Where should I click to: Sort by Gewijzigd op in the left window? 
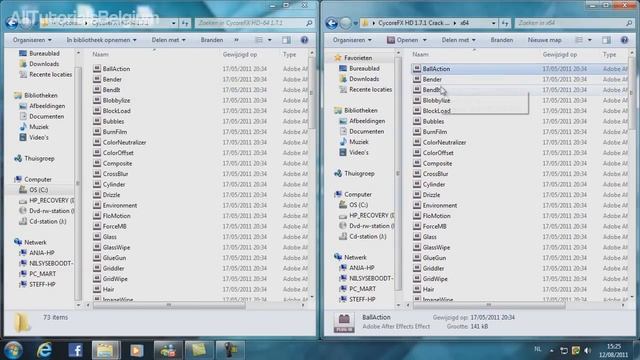point(240,54)
